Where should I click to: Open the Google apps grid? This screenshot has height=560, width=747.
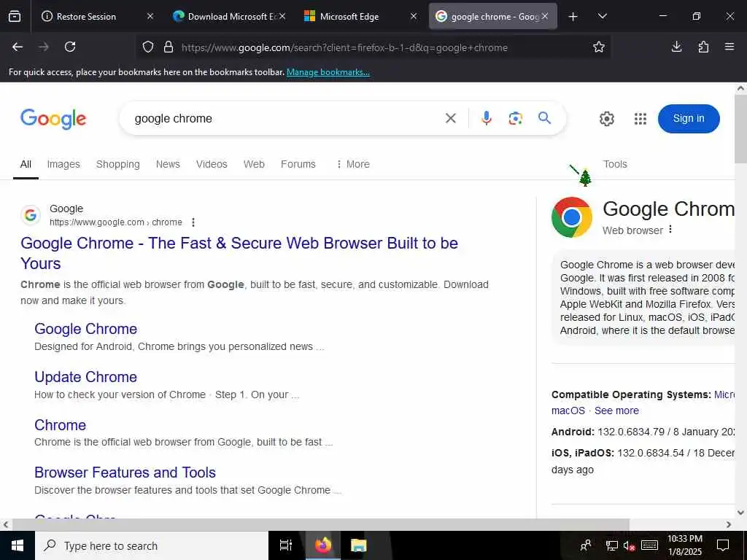(x=640, y=119)
